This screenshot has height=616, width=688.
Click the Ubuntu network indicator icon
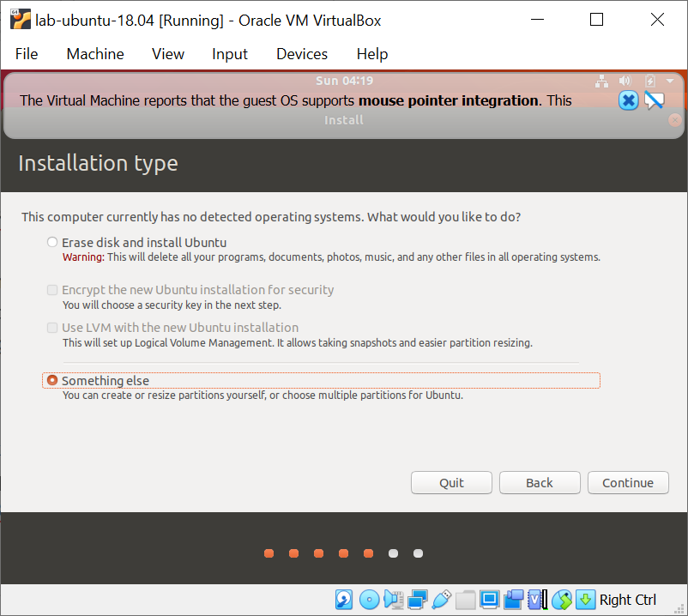[x=601, y=82]
